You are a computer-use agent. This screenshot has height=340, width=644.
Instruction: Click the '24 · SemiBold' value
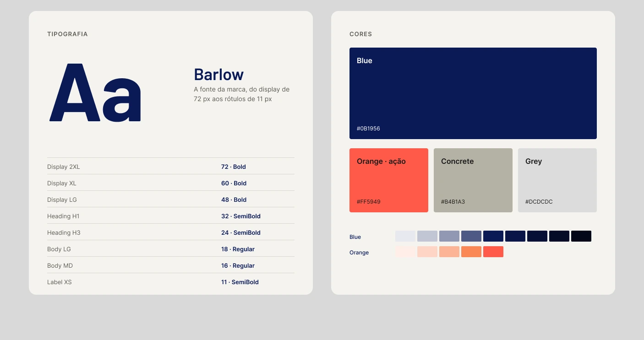[241, 233]
